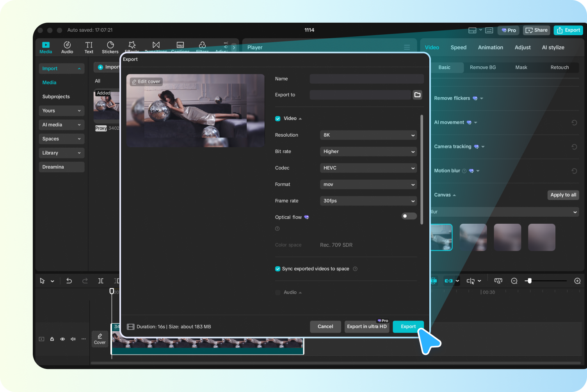Open the Frame rate dropdown showing 30fps
Image resolution: width=587 pixels, height=392 pixels.
tap(368, 201)
